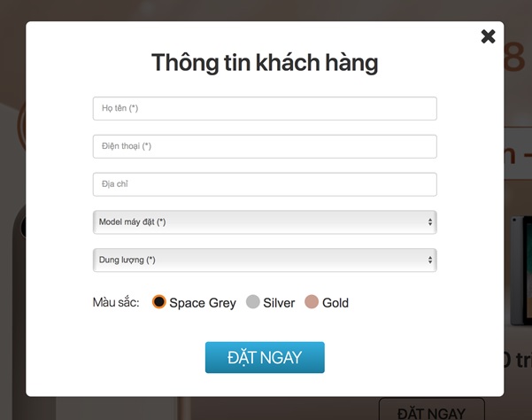Close the customer information dialog with X
This screenshot has width=532, height=420.
488,36
